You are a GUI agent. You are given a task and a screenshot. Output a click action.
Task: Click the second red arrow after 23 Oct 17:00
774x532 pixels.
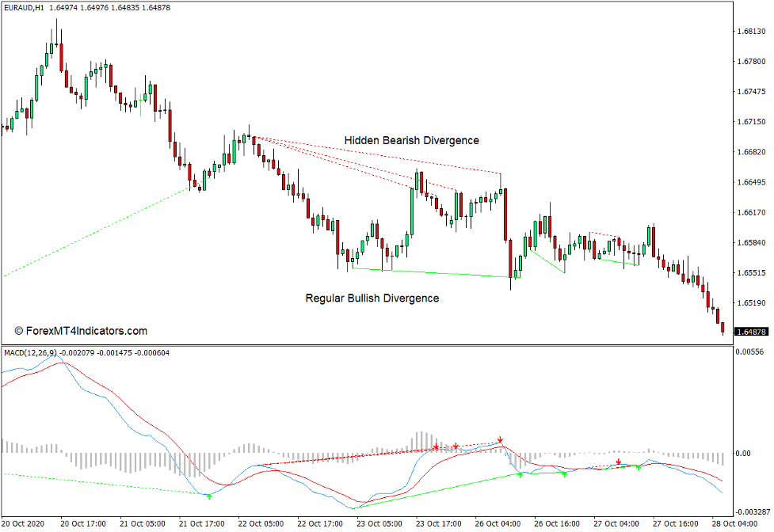coord(456,446)
